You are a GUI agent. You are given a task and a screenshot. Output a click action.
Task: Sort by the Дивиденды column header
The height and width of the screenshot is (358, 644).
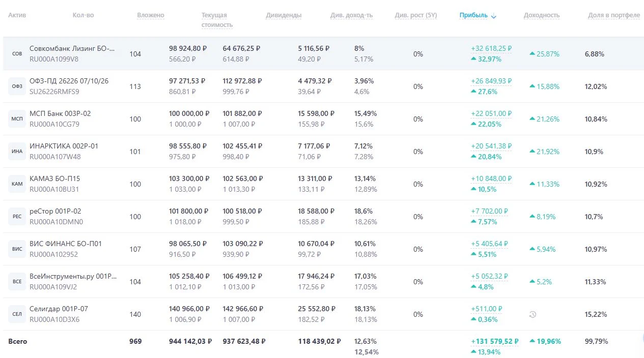click(x=284, y=15)
